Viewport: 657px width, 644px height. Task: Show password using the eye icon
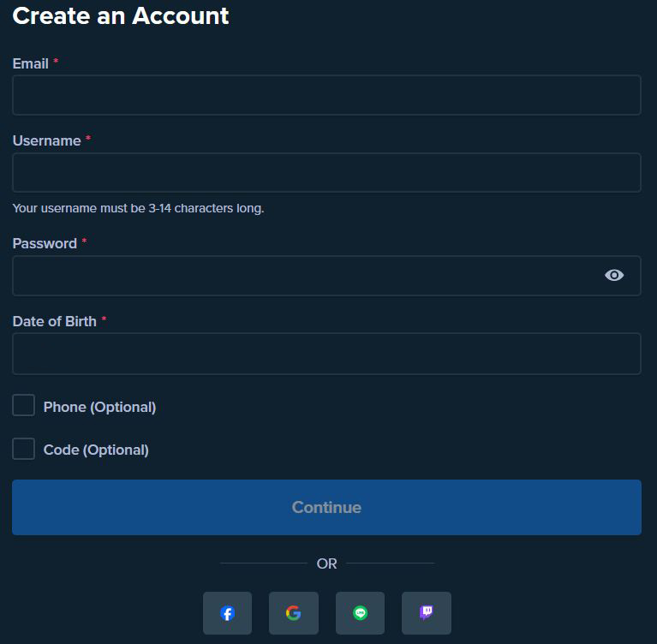pyautogui.click(x=614, y=275)
